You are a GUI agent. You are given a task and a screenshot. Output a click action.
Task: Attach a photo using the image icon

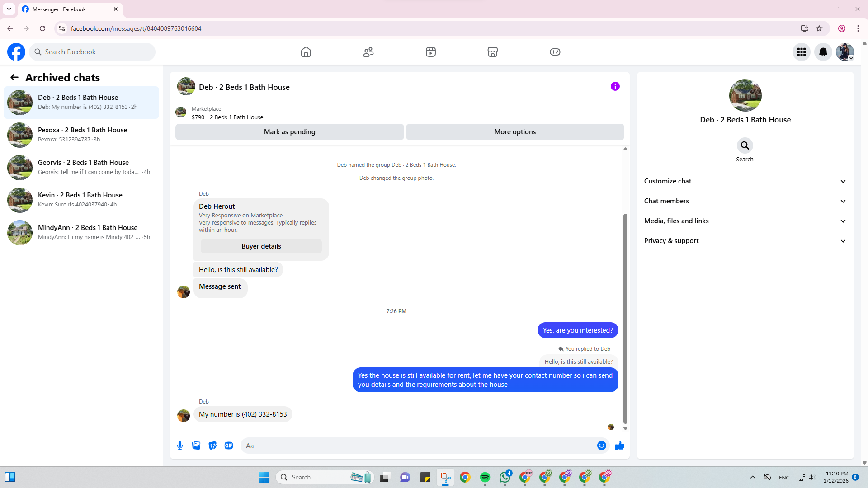196,446
